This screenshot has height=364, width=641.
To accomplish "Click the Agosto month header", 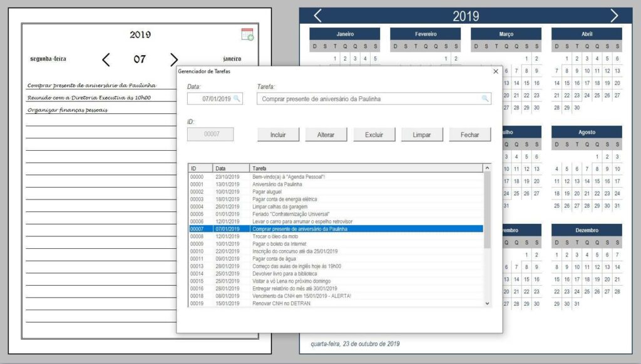I will click(x=587, y=132).
